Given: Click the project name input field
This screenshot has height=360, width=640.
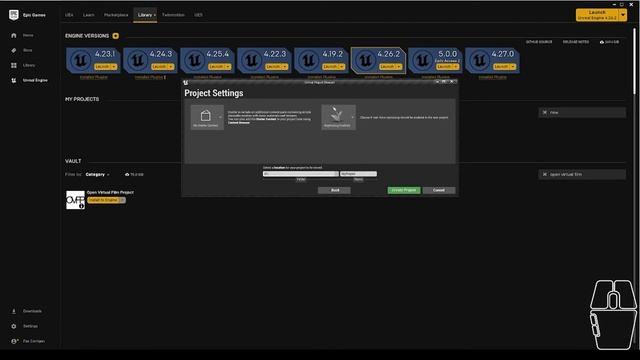Looking at the screenshot, I should pos(358,174).
